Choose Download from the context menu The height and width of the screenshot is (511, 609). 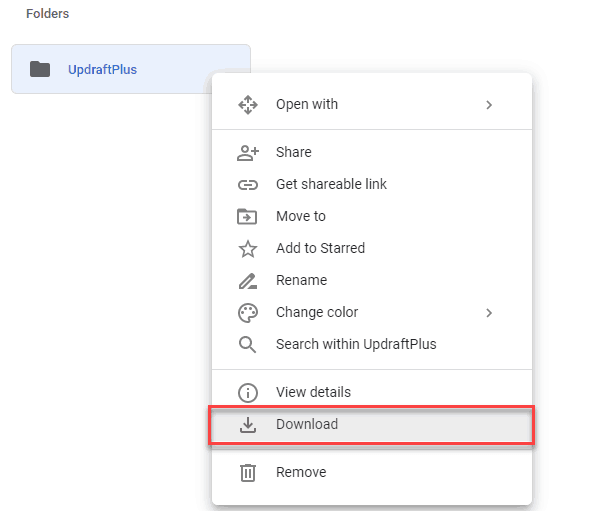tap(372, 424)
